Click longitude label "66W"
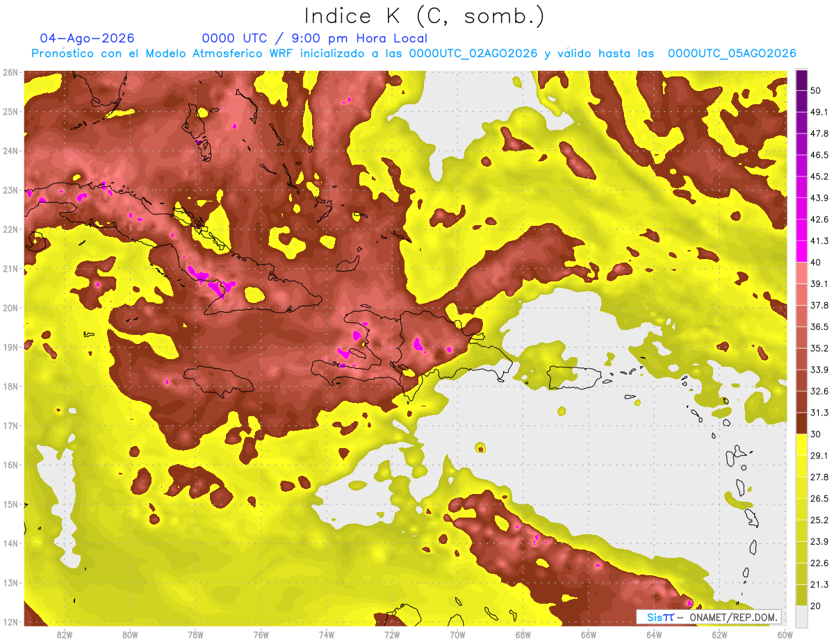Screen dimensions: 834x644 pos(589,634)
